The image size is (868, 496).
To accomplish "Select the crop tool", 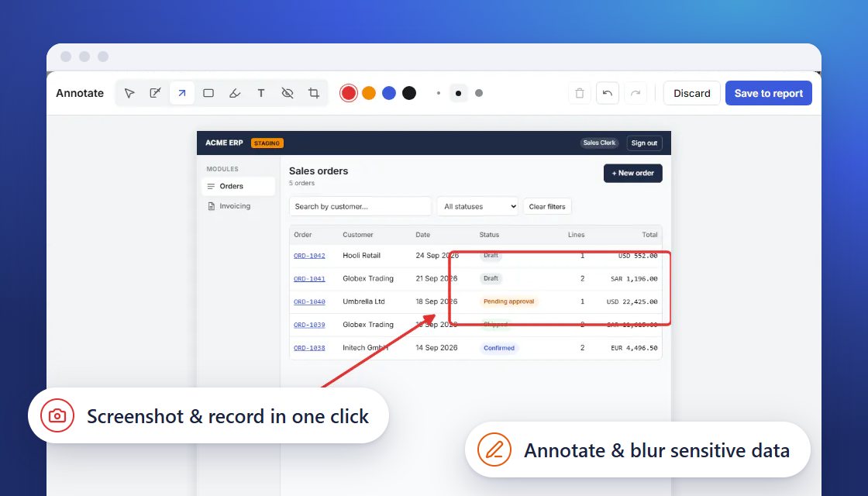I will 314,93.
